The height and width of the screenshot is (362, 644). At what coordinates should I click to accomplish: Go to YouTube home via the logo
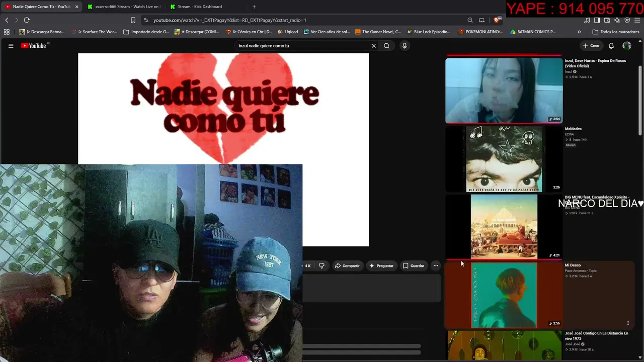click(34, 46)
